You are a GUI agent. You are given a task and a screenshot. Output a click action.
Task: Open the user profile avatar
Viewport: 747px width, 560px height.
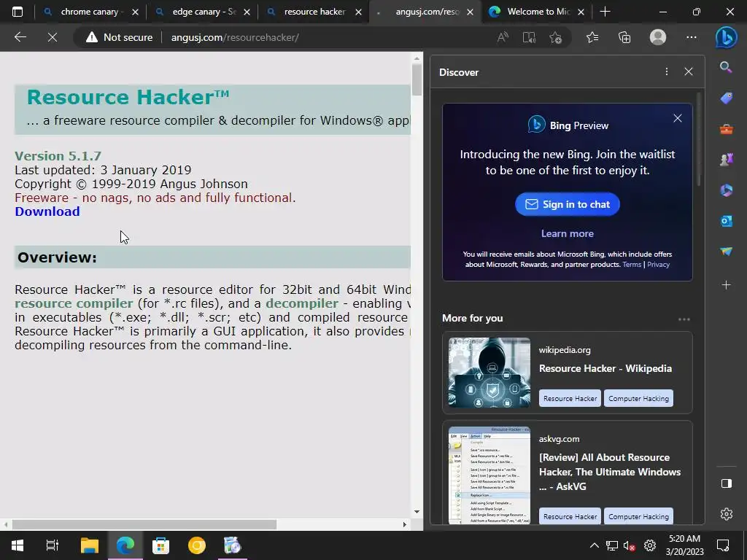tap(658, 37)
